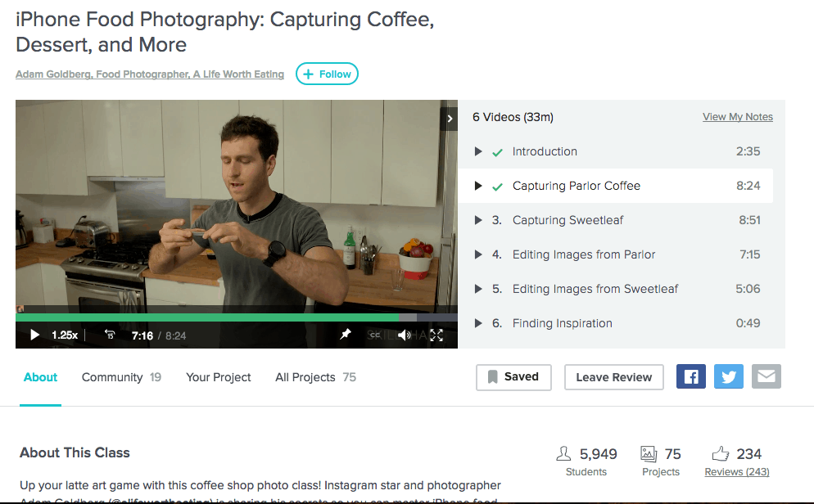Image resolution: width=814 pixels, height=504 pixels.
Task: Click the class title heading
Action: (x=224, y=32)
